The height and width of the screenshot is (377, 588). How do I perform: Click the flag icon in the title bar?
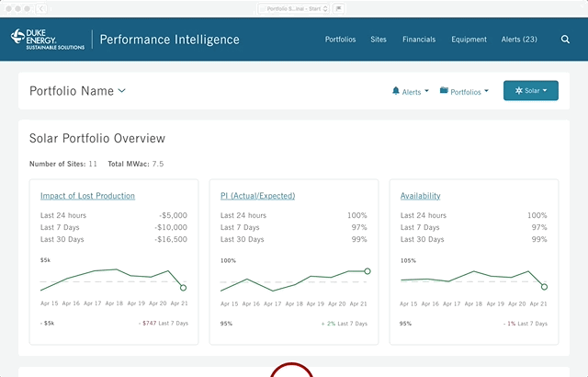pyautogui.click(x=339, y=8)
